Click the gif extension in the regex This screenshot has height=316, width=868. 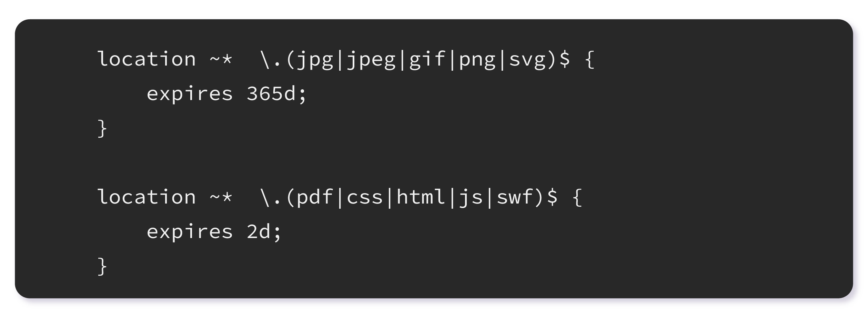click(427, 59)
